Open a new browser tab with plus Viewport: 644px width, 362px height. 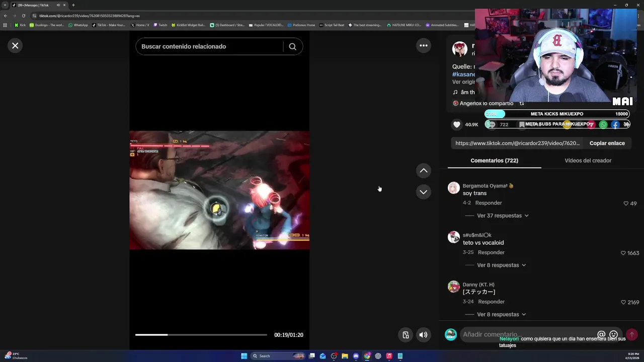pos(73,5)
